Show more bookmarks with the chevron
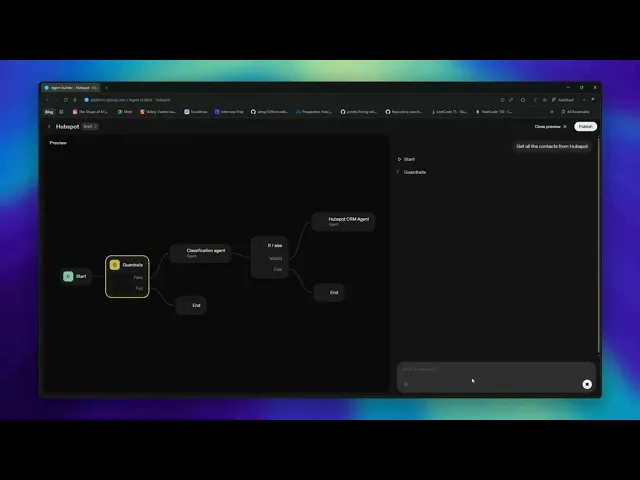 552,112
